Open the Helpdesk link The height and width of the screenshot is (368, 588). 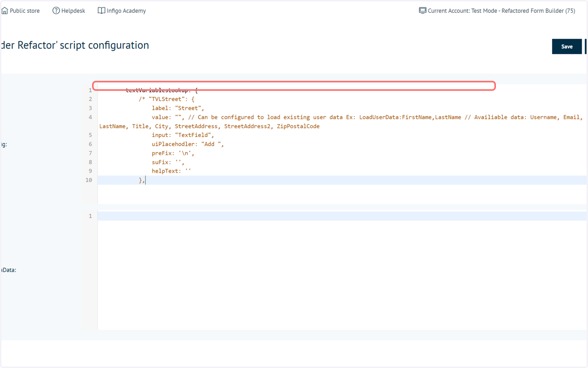[x=73, y=11]
